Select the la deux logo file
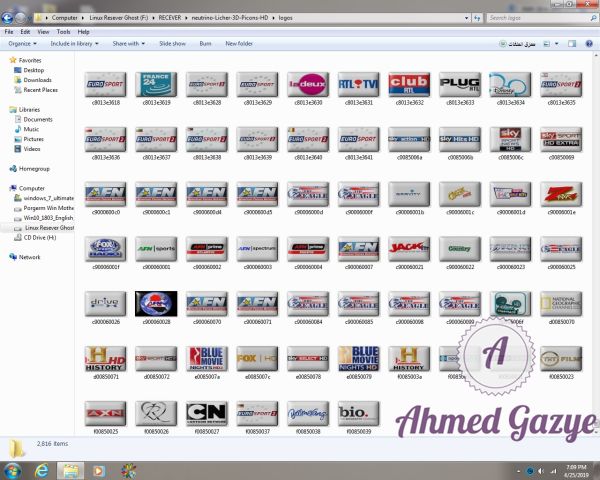600x480 pixels. coord(308,84)
